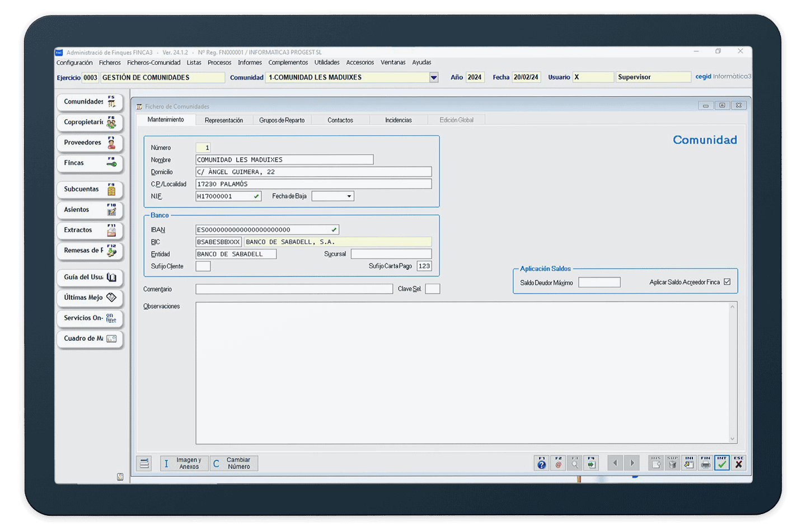The width and height of the screenshot is (806, 532).
Task: Open Fincas from the sidebar
Action: 90,163
